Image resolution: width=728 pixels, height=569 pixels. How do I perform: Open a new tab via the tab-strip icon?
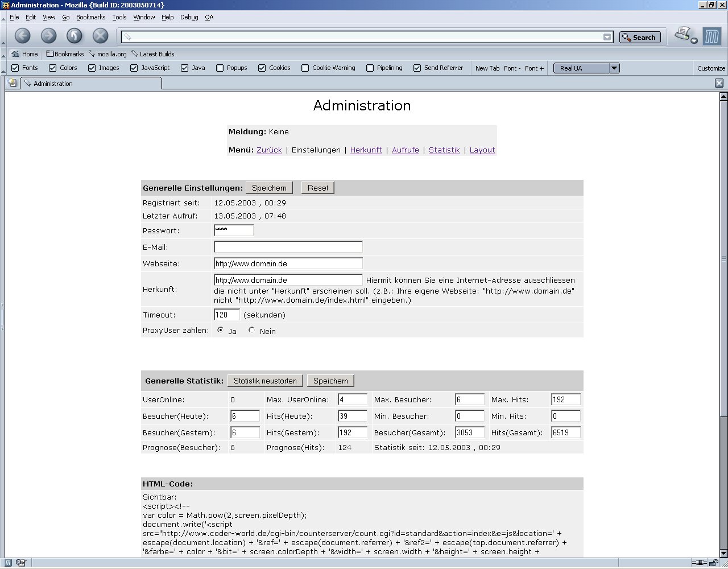pos(11,83)
